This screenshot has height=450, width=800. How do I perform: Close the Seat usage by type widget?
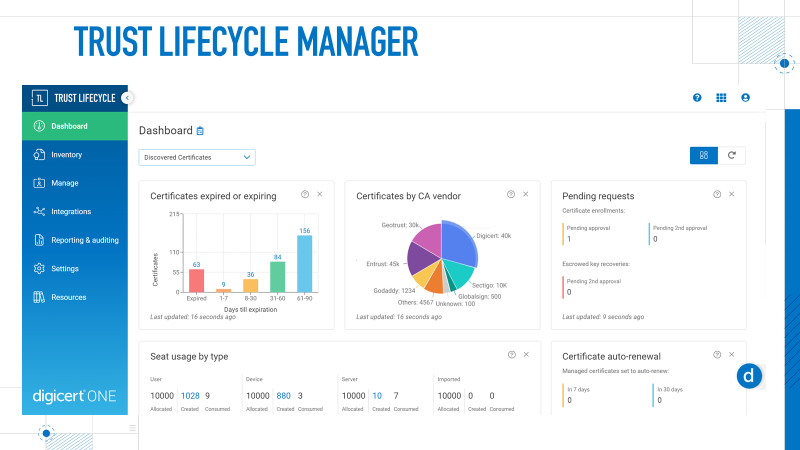tap(526, 355)
